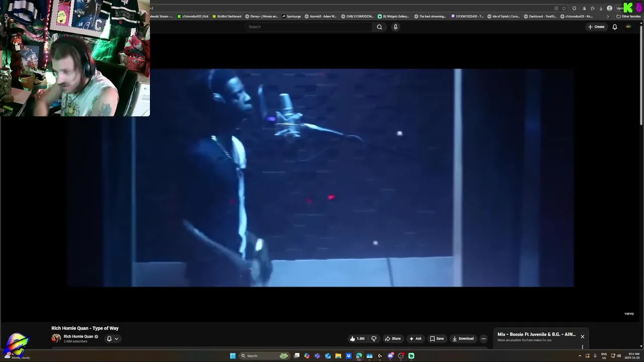The height and width of the screenshot is (362, 644).
Task: Like the Type of Way video
Action: point(357,338)
